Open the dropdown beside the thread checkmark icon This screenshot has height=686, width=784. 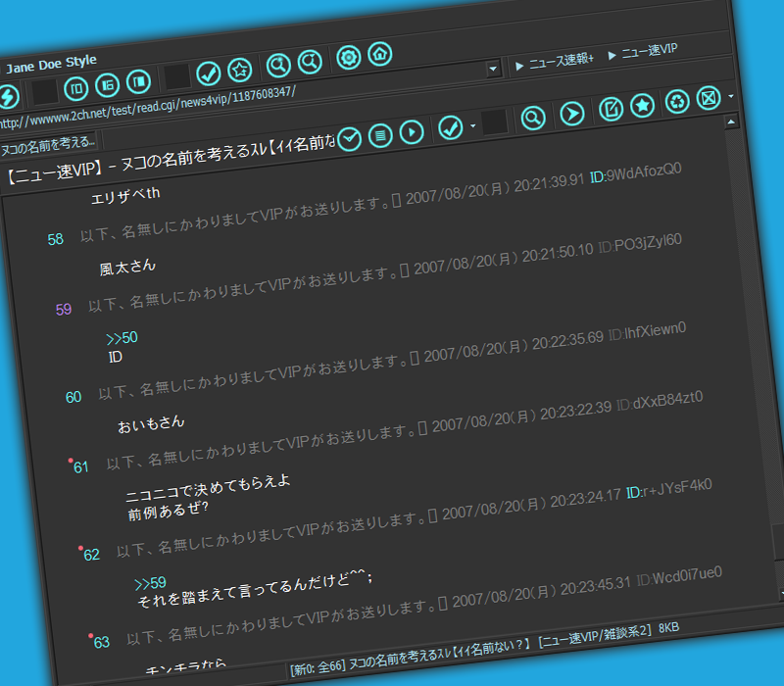(x=473, y=125)
